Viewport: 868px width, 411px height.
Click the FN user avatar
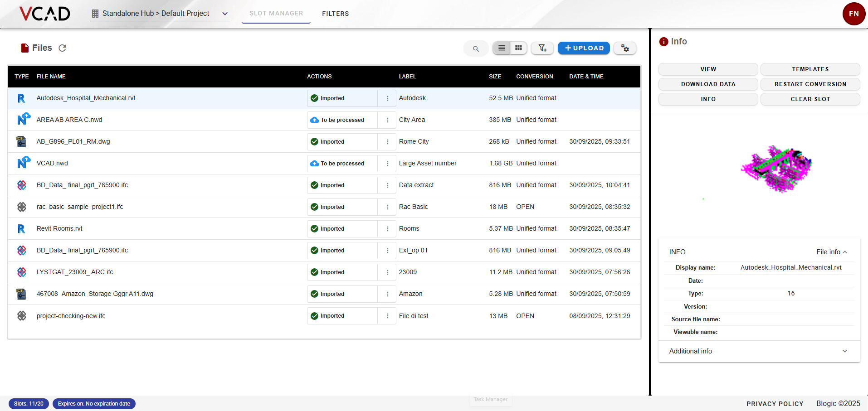pos(853,14)
